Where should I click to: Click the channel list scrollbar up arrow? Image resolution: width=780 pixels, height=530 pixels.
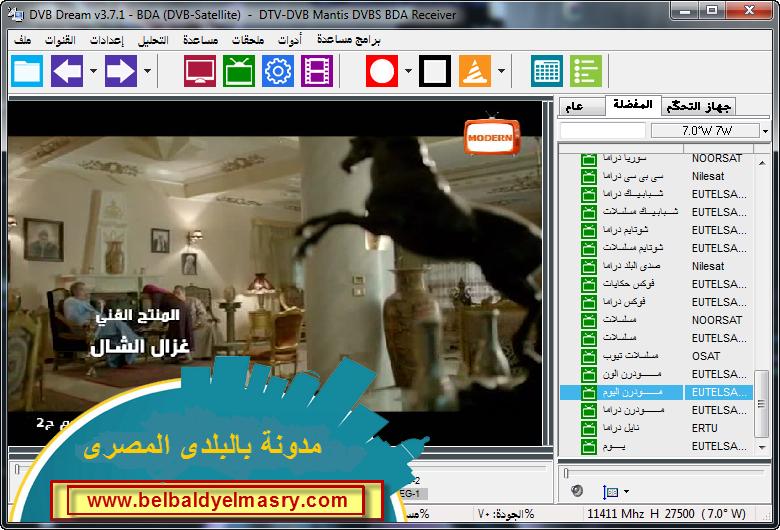point(762,162)
